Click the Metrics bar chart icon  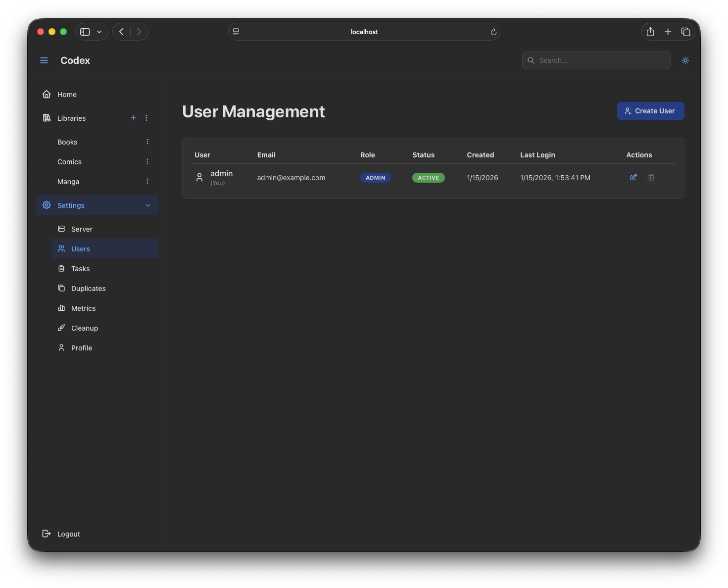point(61,308)
